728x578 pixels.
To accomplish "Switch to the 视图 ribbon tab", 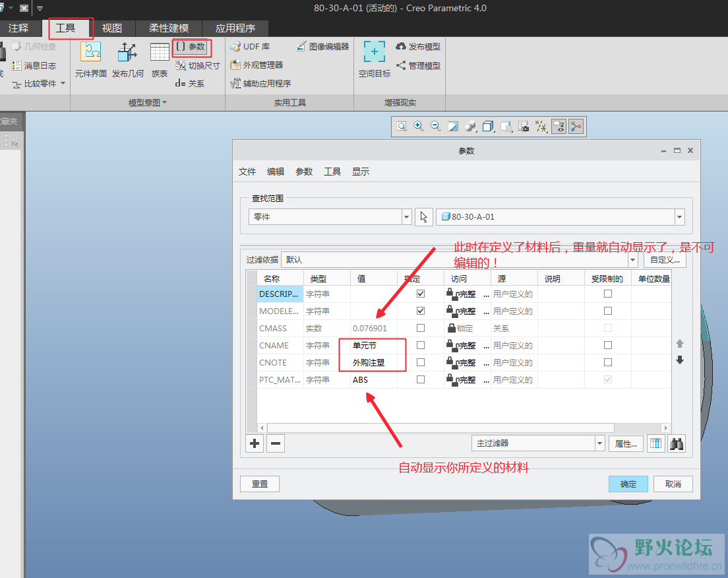I will pyautogui.click(x=112, y=28).
